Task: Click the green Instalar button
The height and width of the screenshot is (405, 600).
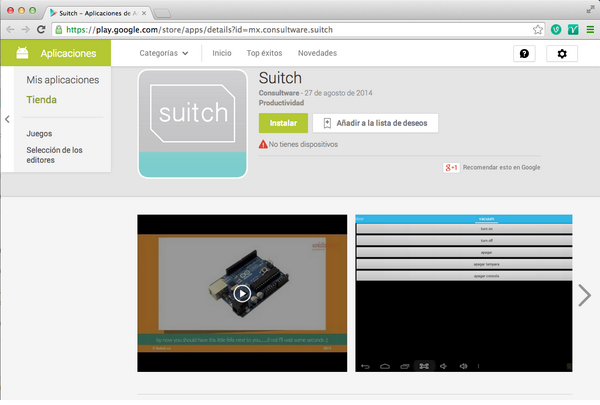Action: (283, 123)
